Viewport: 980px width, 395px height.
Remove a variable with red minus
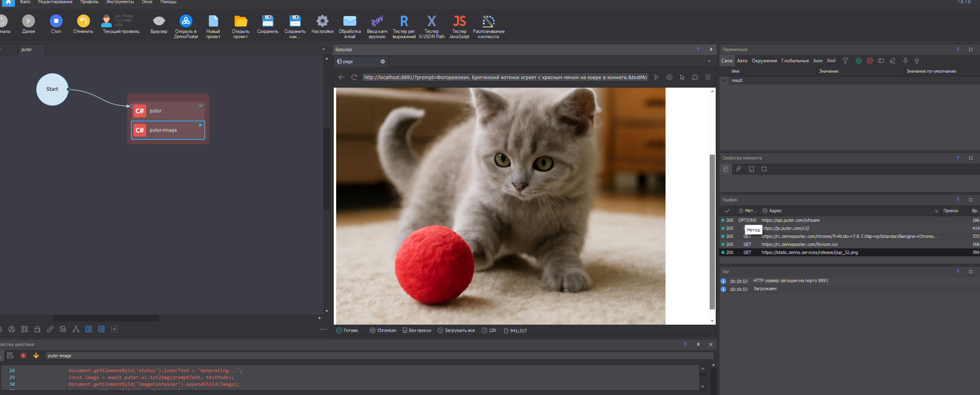(870, 61)
